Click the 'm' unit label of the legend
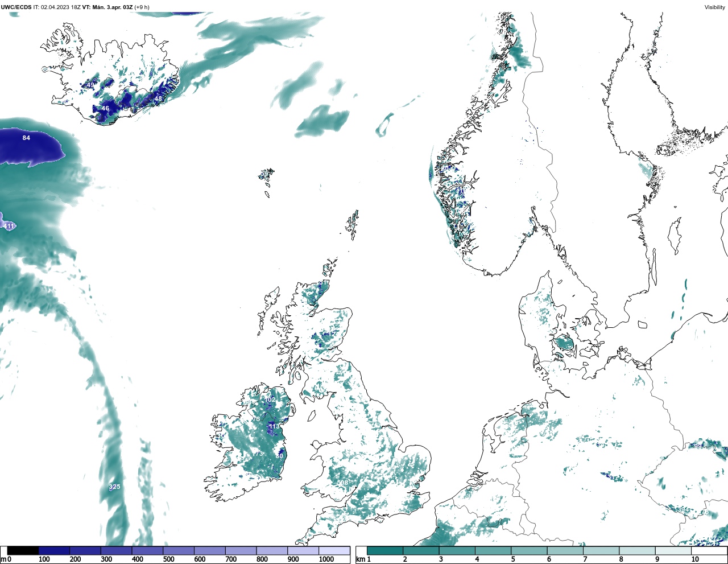The image size is (728, 564). (3, 559)
